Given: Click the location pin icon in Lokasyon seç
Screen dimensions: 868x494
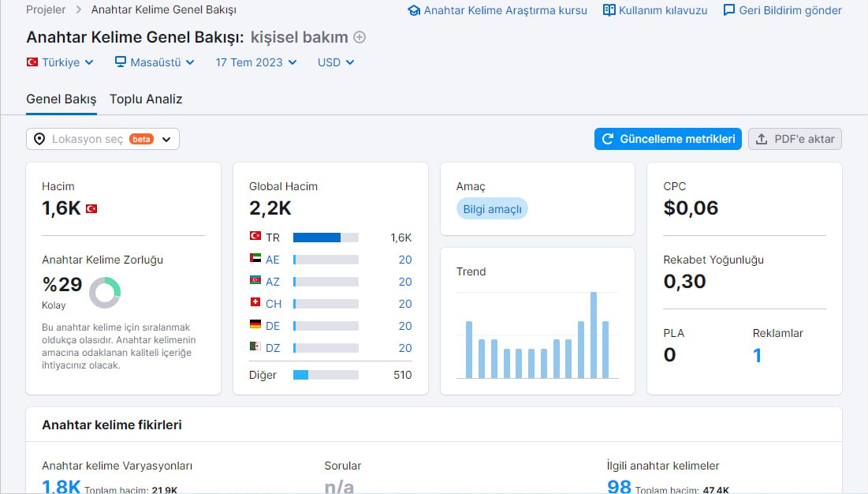Looking at the screenshot, I should click(39, 139).
